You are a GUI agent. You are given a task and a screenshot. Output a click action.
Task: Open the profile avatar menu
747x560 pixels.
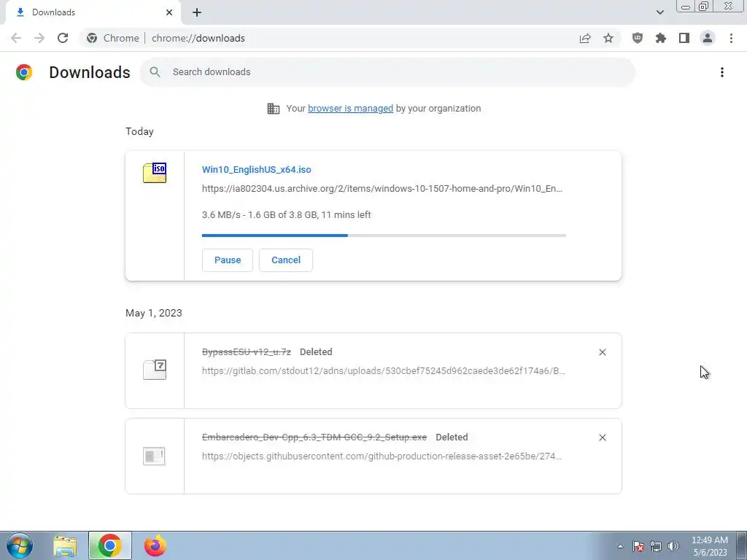(x=708, y=38)
